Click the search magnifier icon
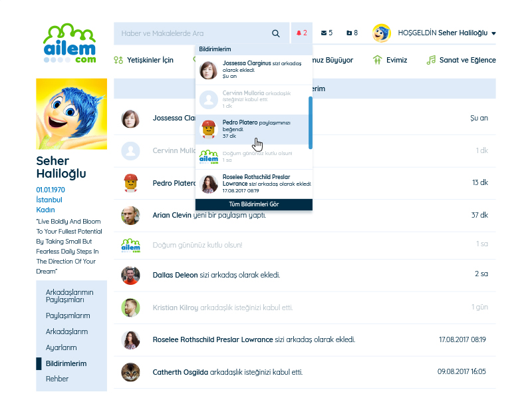 pos(276,33)
